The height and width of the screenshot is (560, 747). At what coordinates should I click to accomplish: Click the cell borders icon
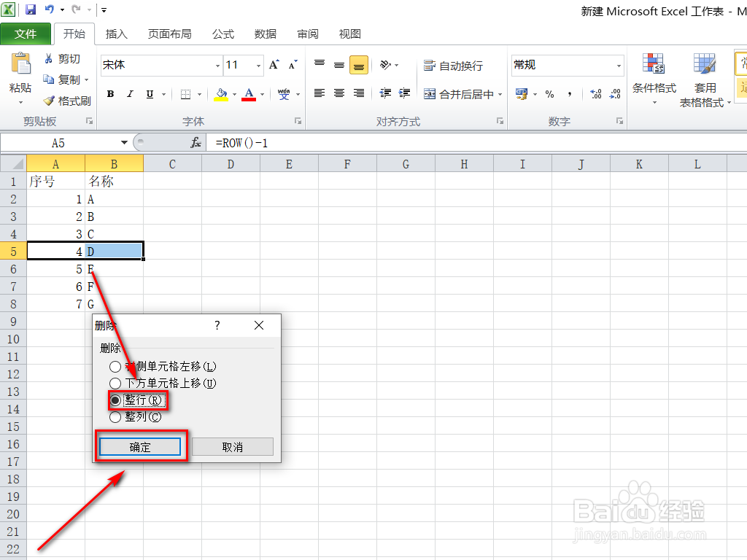(186, 94)
